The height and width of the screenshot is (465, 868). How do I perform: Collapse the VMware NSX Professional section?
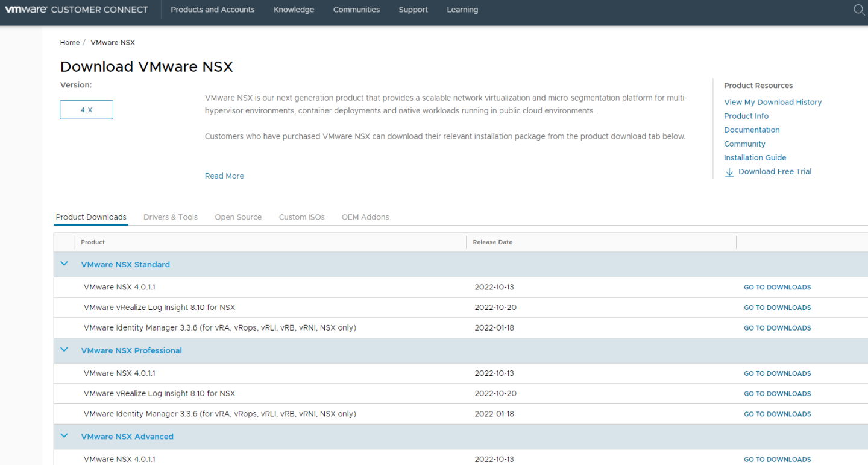[x=64, y=350]
